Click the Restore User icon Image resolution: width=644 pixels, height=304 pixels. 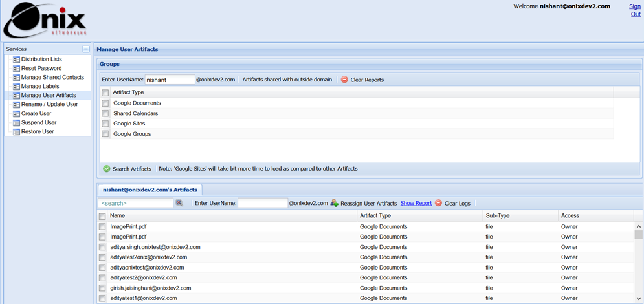pos(16,132)
